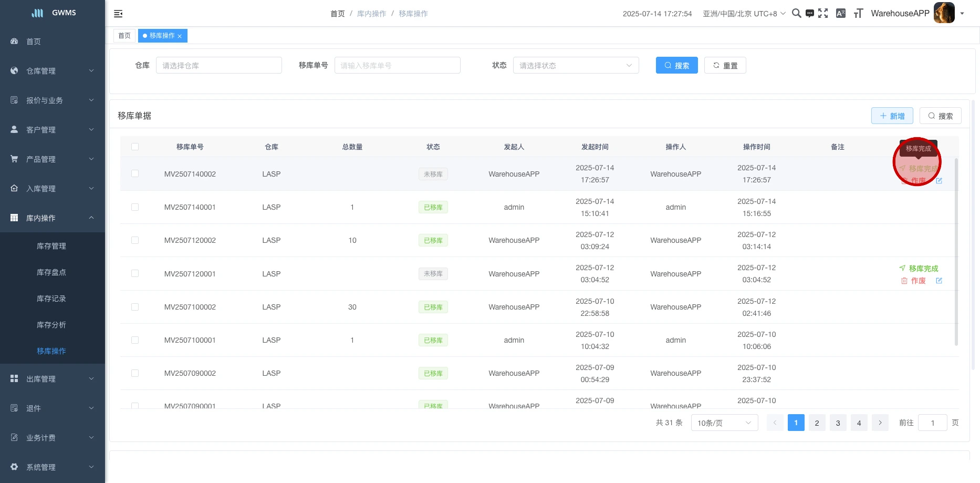Open the chat messages icon
Viewport: 980px width, 483px height.
click(810, 14)
